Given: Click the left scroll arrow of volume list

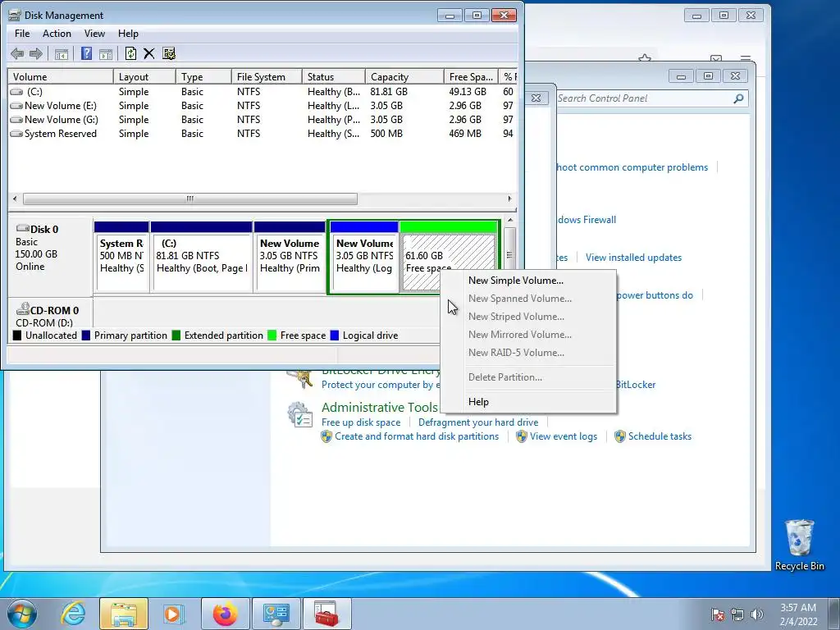Looking at the screenshot, I should tap(15, 199).
